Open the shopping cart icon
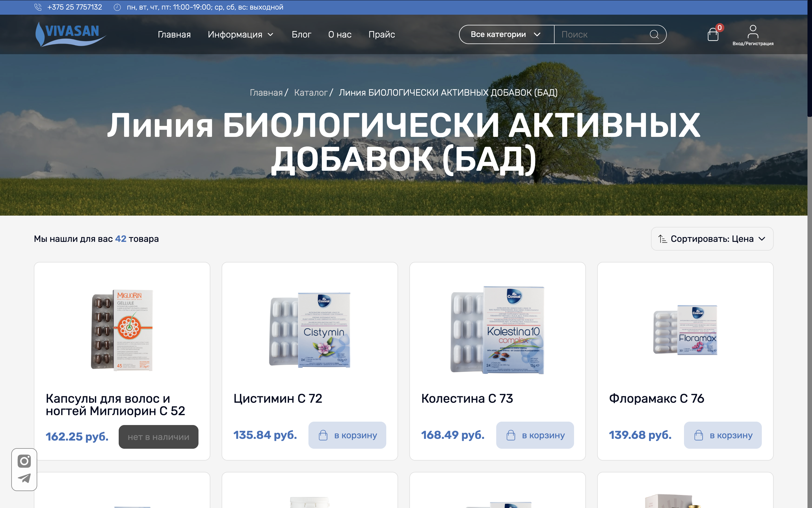 (713, 34)
